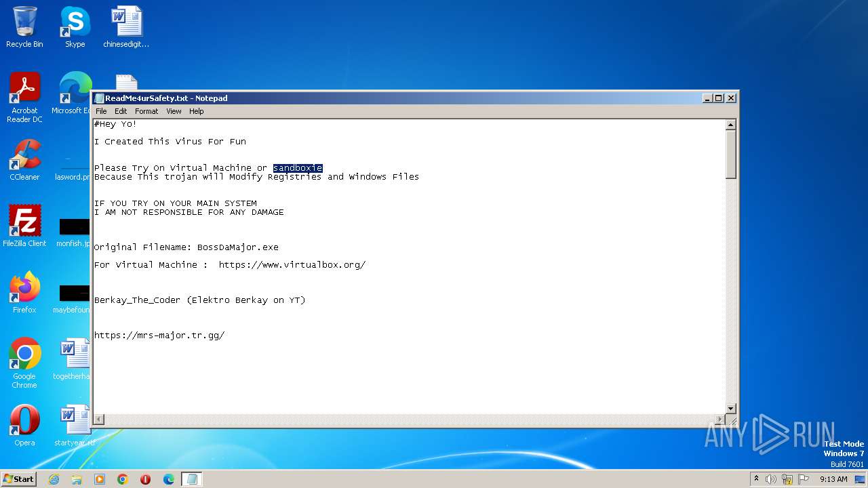Open the Notepad Edit menu

[x=121, y=111]
